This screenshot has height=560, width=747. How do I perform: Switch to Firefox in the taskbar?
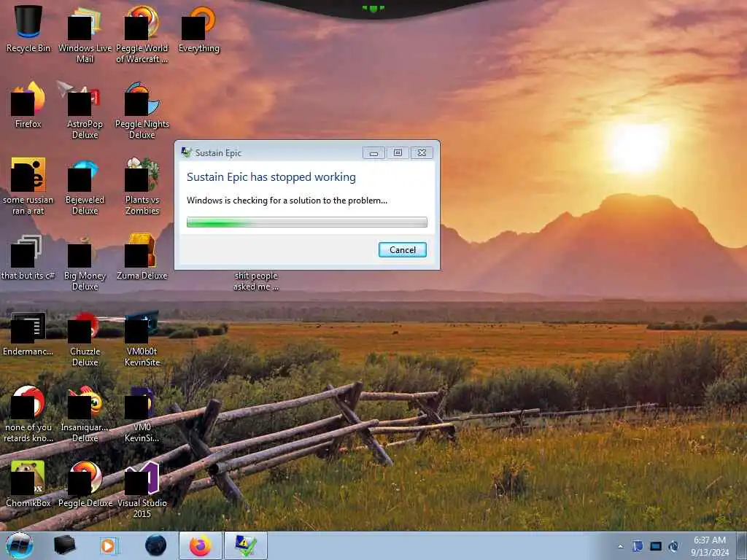(x=201, y=545)
